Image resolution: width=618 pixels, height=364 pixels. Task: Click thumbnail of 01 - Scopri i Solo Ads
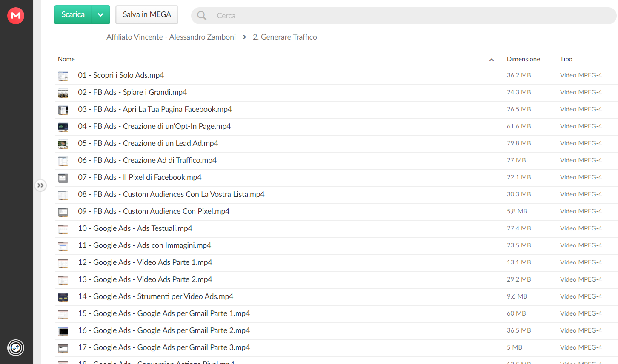coord(63,76)
